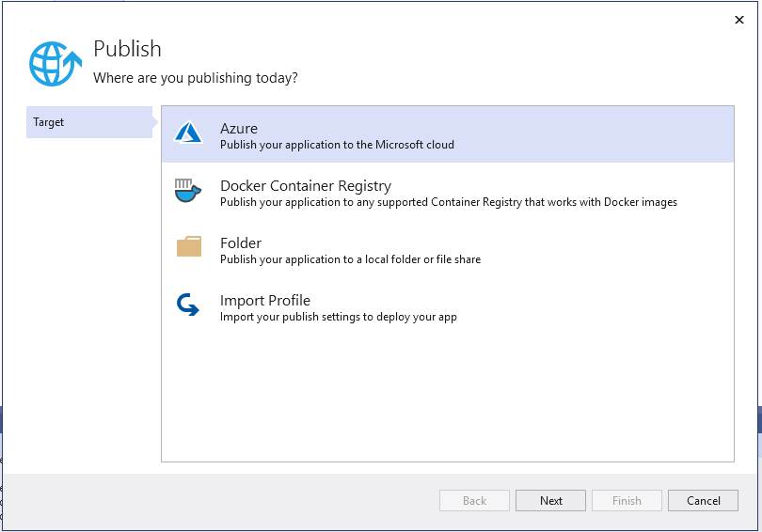762x532 pixels.
Task: Select the Target step tab
Action: click(89, 122)
